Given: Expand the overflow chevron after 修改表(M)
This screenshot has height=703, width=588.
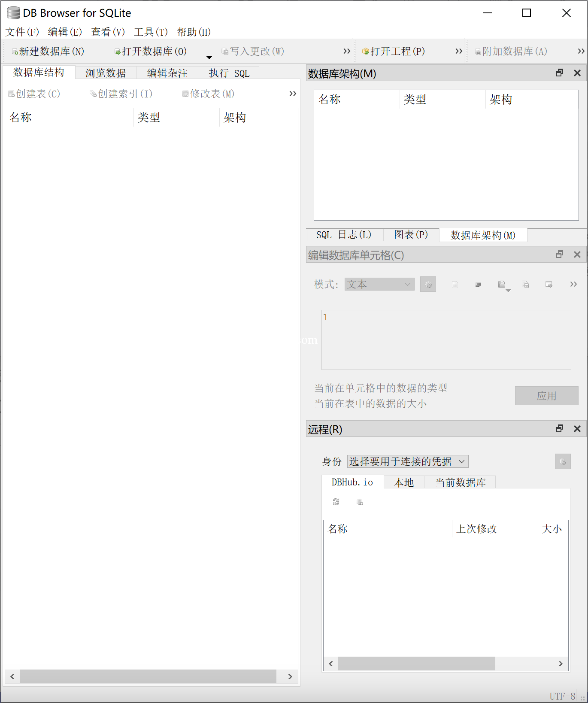Looking at the screenshot, I should (x=293, y=94).
